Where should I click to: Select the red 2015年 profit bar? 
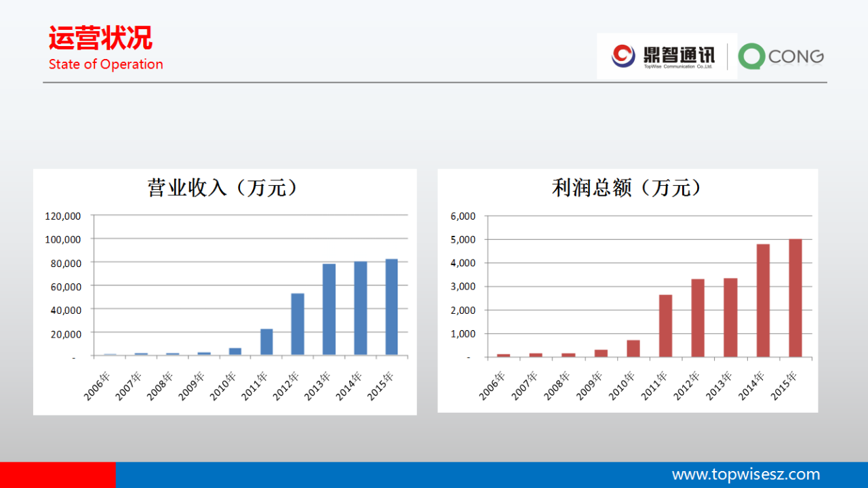pos(795,298)
